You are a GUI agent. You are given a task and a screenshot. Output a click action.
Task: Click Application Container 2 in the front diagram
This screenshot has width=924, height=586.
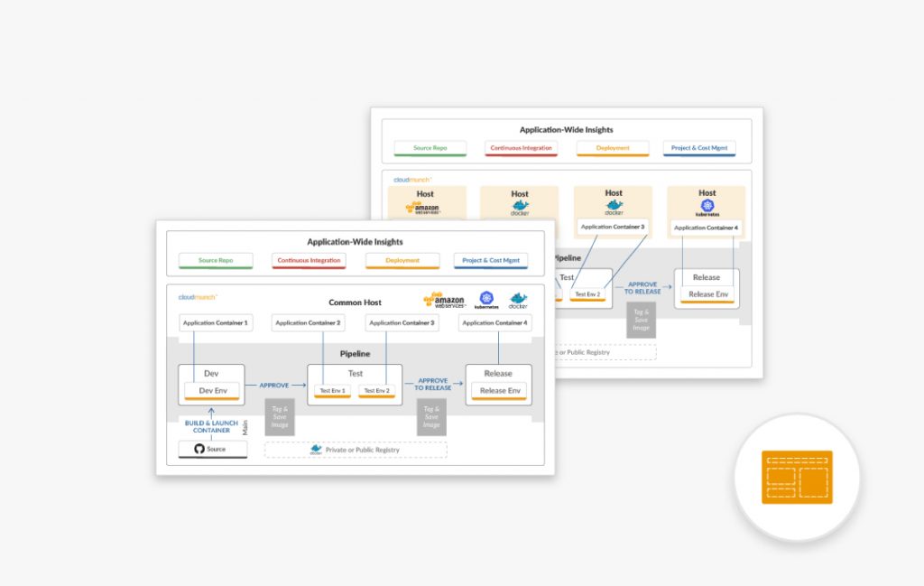click(x=309, y=323)
